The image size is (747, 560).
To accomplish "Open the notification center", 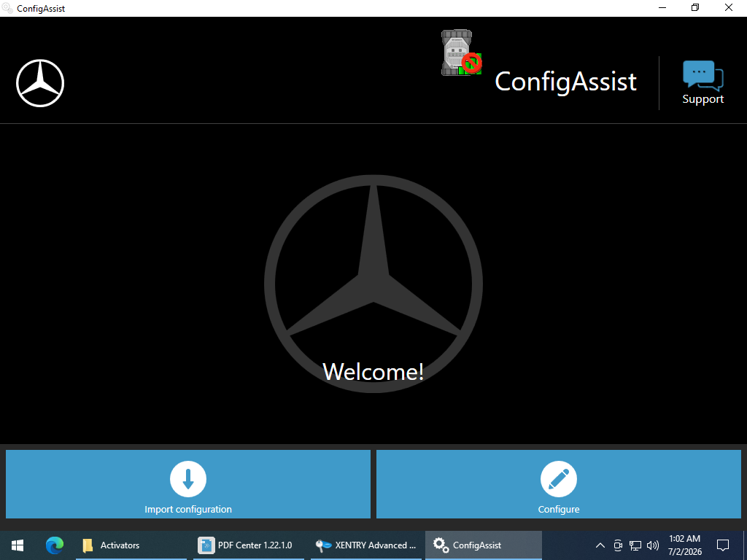I will (x=723, y=545).
